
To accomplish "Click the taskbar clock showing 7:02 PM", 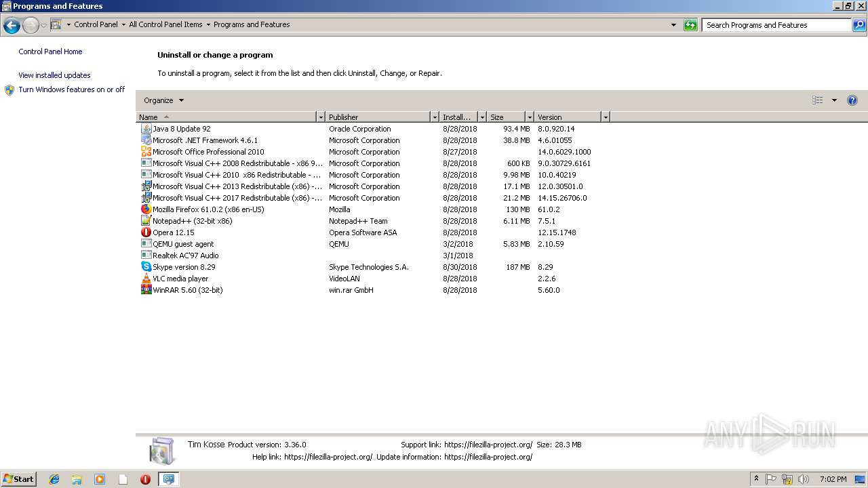I will pos(833,479).
